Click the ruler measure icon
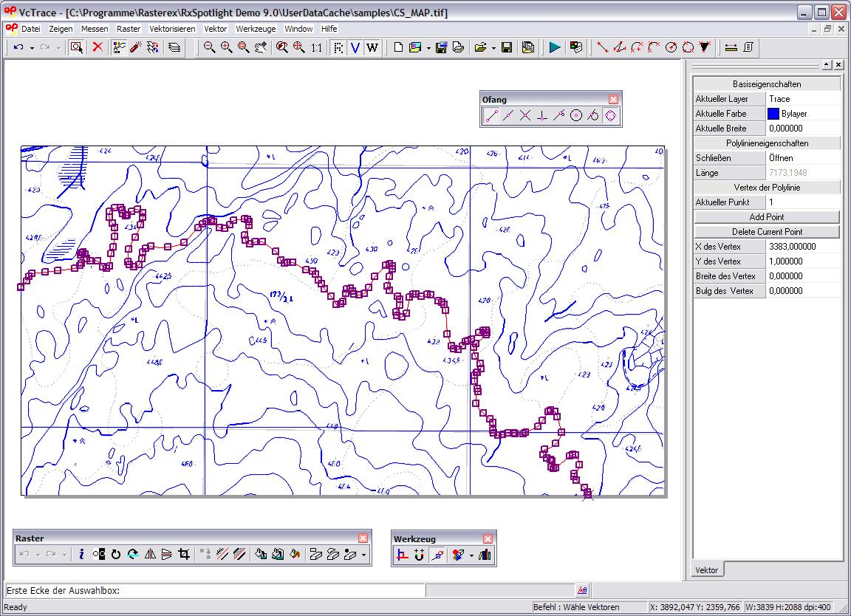Viewport: 851px width, 616px height. [731, 47]
